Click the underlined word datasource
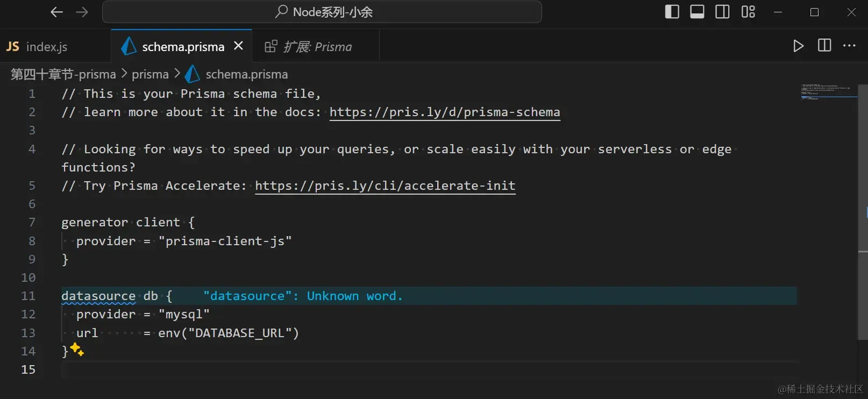The width and height of the screenshot is (868, 399). [98, 296]
